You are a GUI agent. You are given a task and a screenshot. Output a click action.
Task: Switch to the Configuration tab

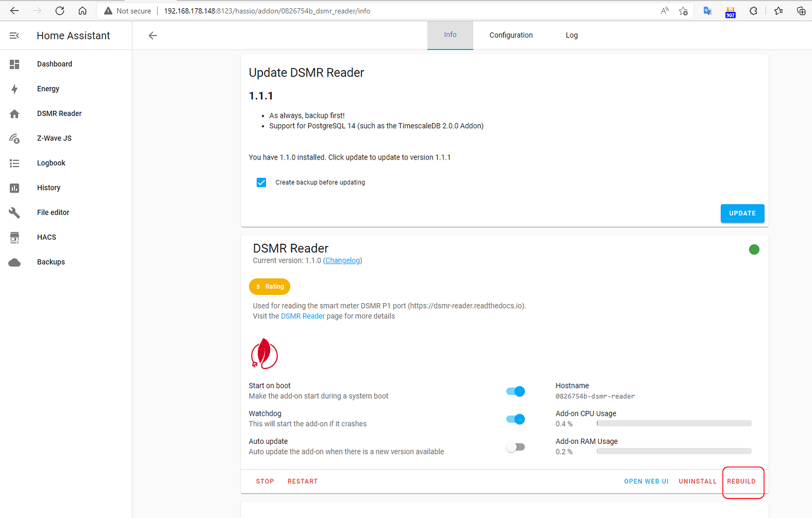tap(511, 35)
